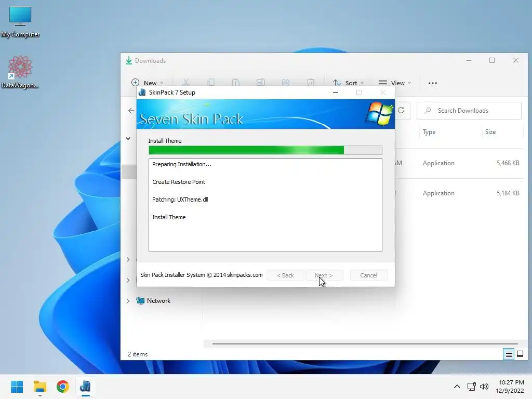This screenshot has height=399, width=532.
Task: Switch to details view icon in status bar
Action: point(509,354)
